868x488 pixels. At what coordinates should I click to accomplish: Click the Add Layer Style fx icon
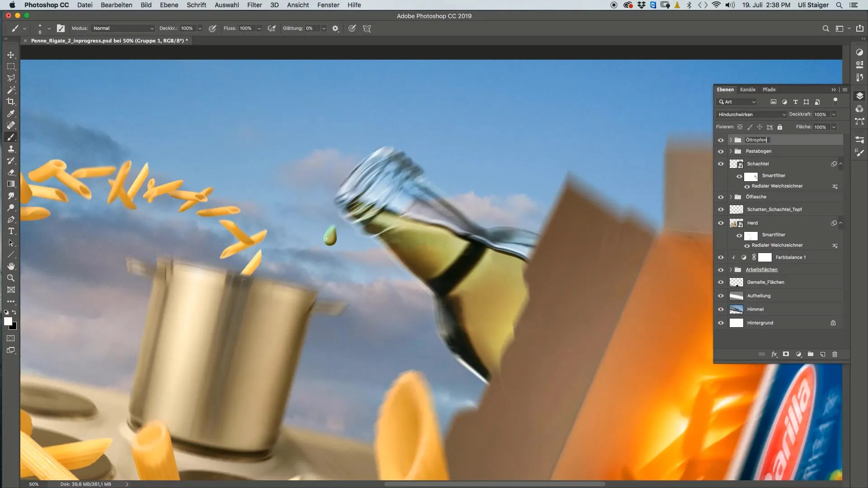774,354
